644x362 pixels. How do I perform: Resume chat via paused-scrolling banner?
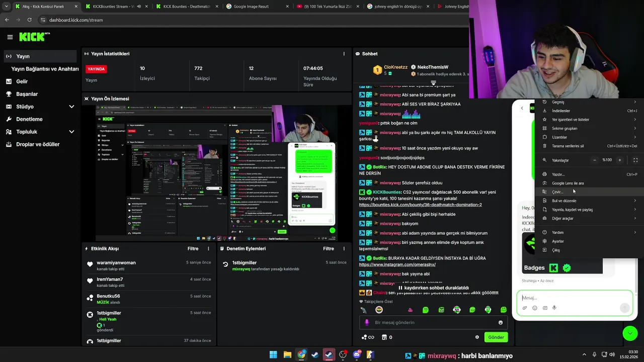(x=433, y=288)
